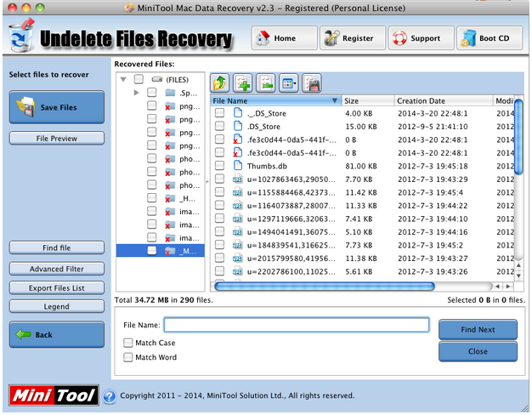Sort by the Size column header
Screen dimensions: 532x415
pyautogui.click(x=368, y=100)
